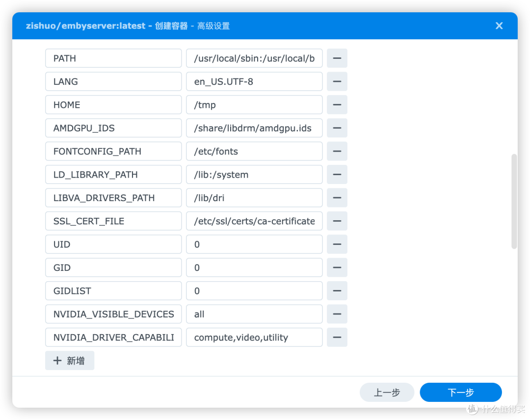Select the GID value showing 0
Screen dimensions: 530x420
coord(254,267)
